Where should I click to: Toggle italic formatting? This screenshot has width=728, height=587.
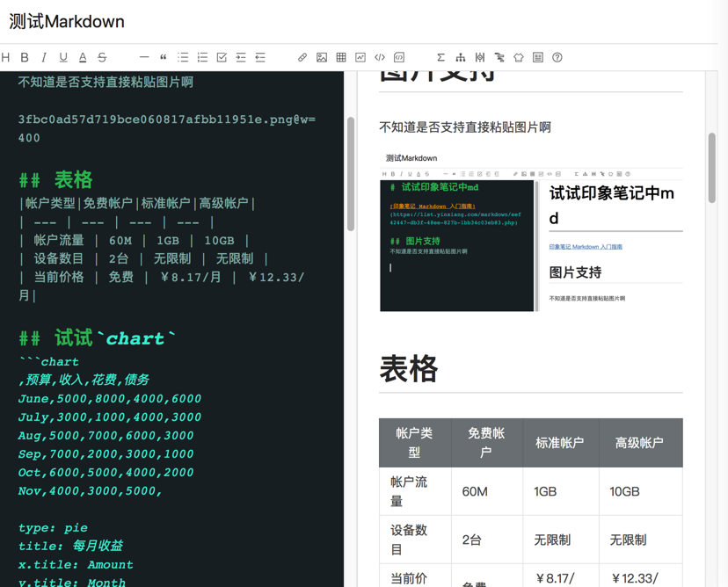[x=44, y=57]
